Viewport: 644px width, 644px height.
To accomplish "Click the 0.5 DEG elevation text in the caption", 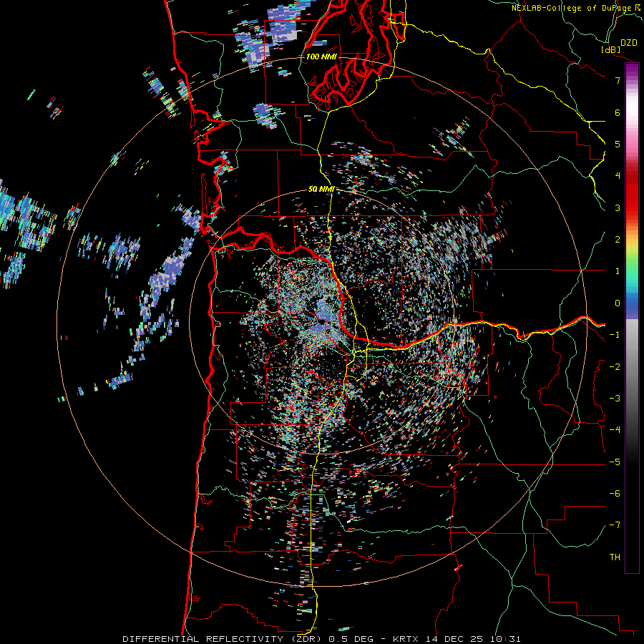I will point(351,639).
